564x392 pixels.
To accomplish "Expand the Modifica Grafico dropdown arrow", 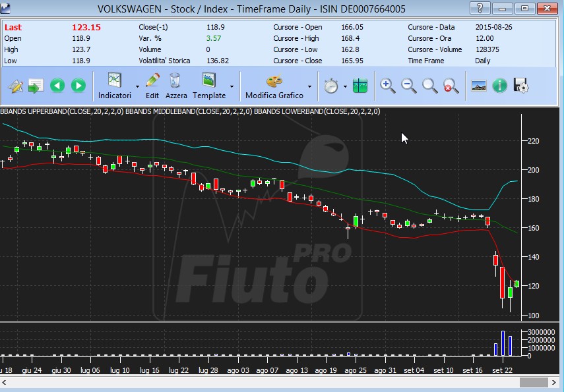I will coord(309,86).
